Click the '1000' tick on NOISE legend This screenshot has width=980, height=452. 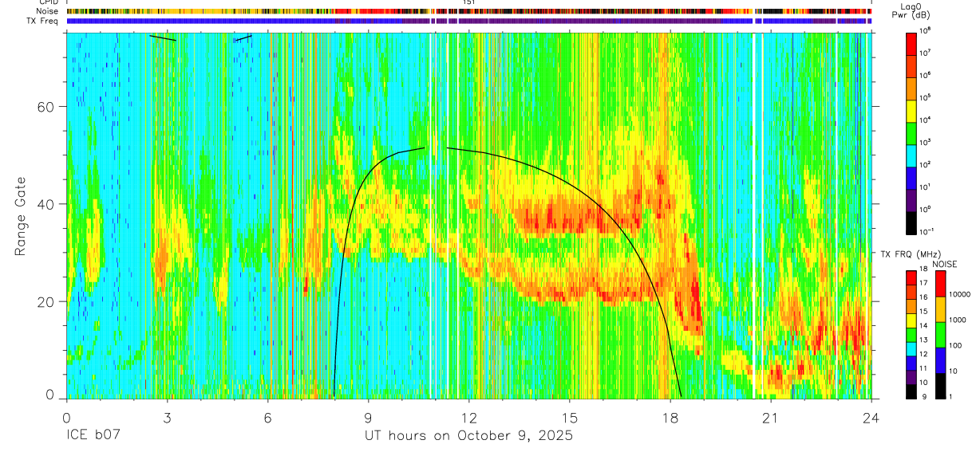coord(958,320)
